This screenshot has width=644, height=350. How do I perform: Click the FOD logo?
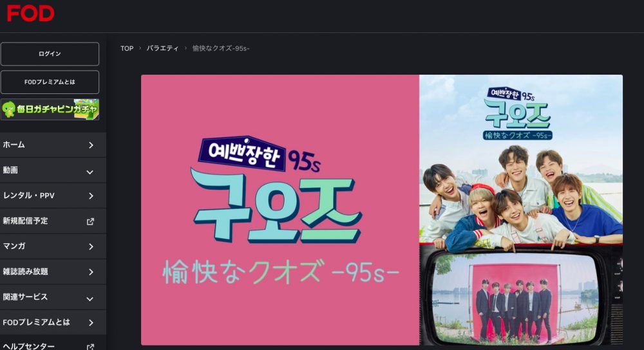[x=30, y=13]
